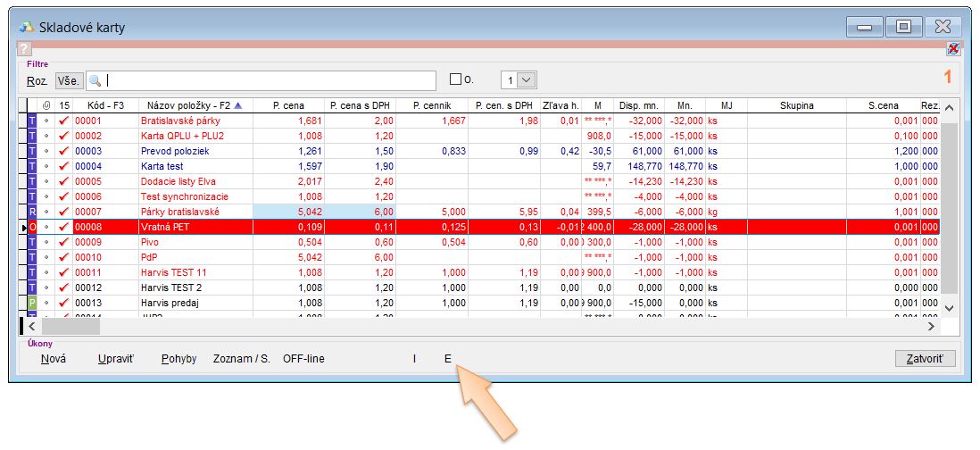Click the T type badge of the Karta test row
980x450 pixels.
point(33,166)
